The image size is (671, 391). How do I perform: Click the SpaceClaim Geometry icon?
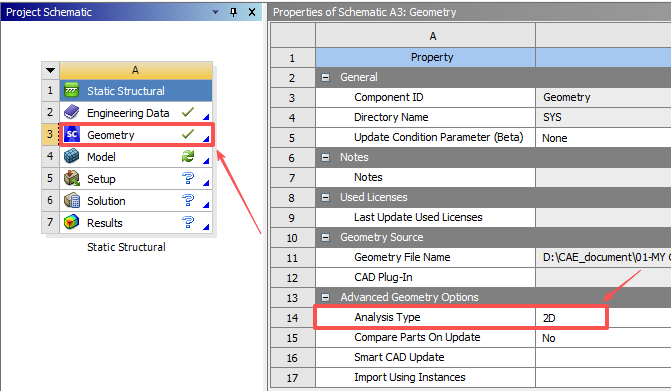pyautogui.click(x=71, y=134)
